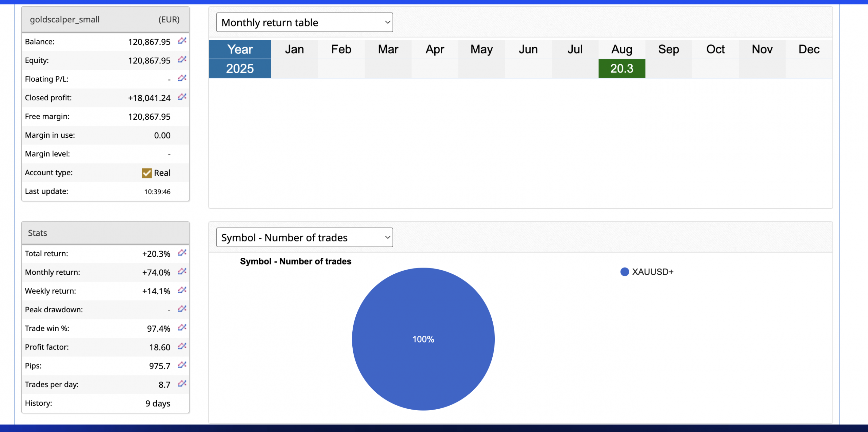868x432 pixels.
Task: Open chart icon next to Total return
Action: click(182, 253)
